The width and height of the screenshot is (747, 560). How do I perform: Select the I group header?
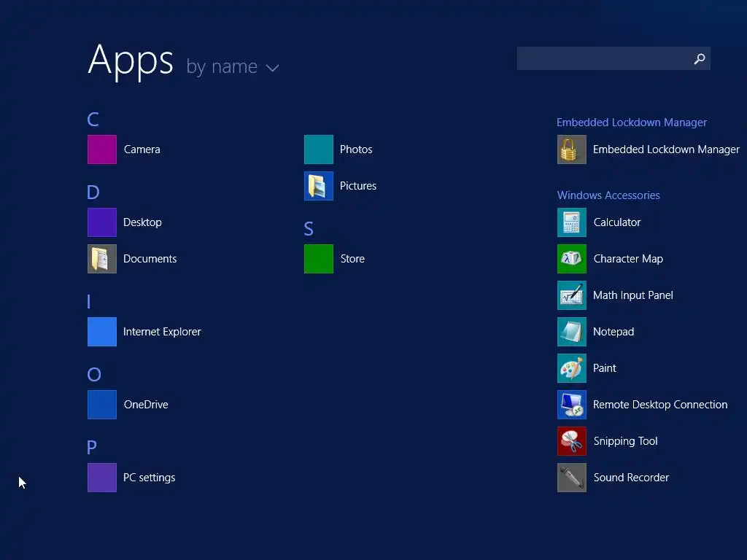[x=89, y=301]
